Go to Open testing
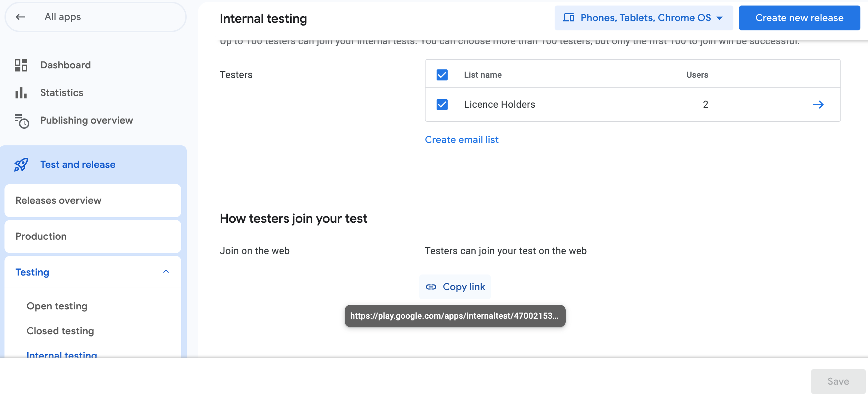This screenshot has height=395, width=868. tap(57, 306)
